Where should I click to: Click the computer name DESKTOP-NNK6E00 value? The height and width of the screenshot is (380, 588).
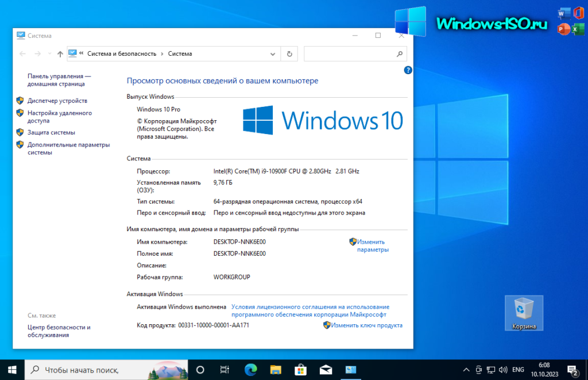pyautogui.click(x=239, y=242)
